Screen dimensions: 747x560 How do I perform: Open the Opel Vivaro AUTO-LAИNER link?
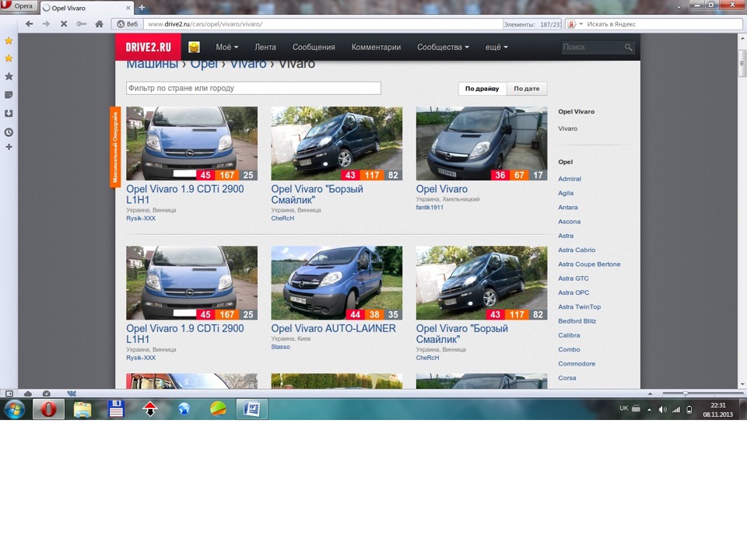pos(334,328)
